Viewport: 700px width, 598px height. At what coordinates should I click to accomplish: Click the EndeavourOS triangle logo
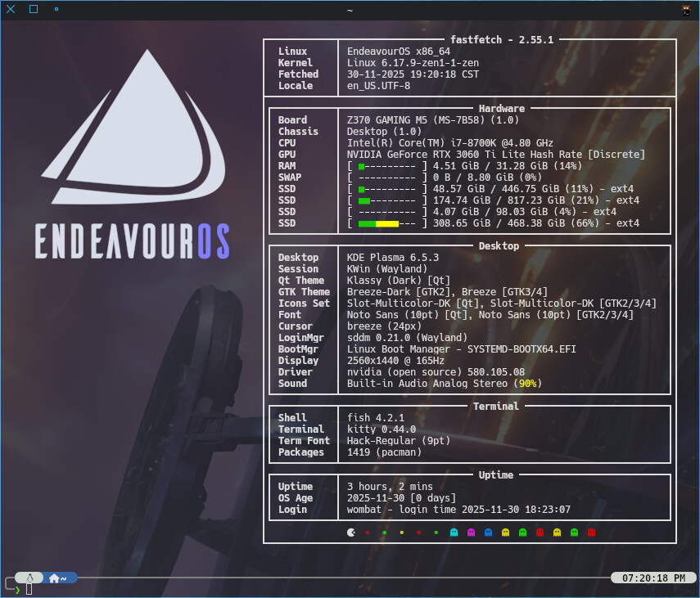pos(132,124)
